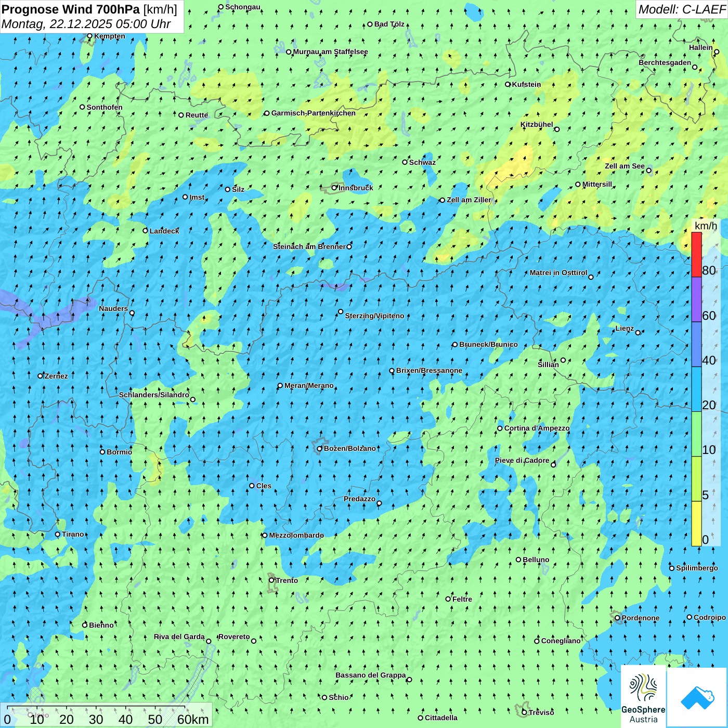Click the 'Zell am Ziller' label
728x728 pixels.
coord(469,200)
